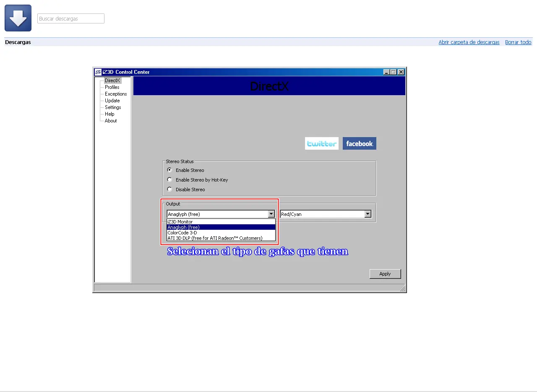
Task: Select About in the side tree
Action: point(111,121)
